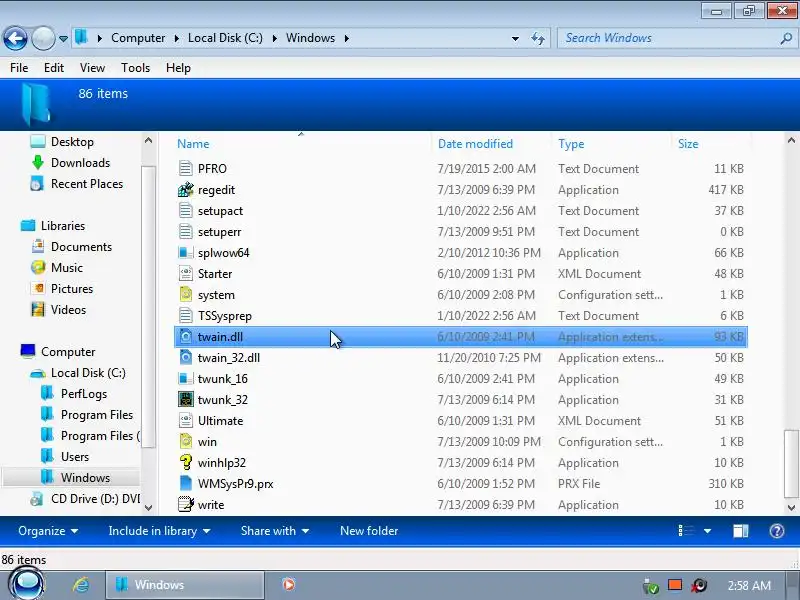800x600 pixels.
Task: Select the Starter XML document icon
Action: [186, 273]
